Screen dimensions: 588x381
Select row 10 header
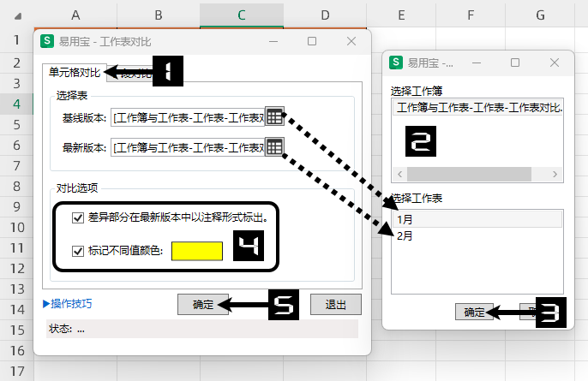pos(16,228)
